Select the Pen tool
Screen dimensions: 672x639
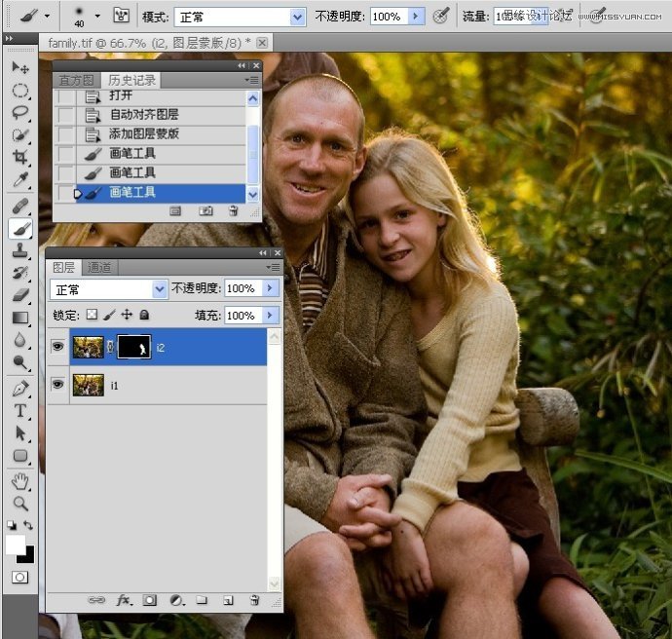coord(20,389)
